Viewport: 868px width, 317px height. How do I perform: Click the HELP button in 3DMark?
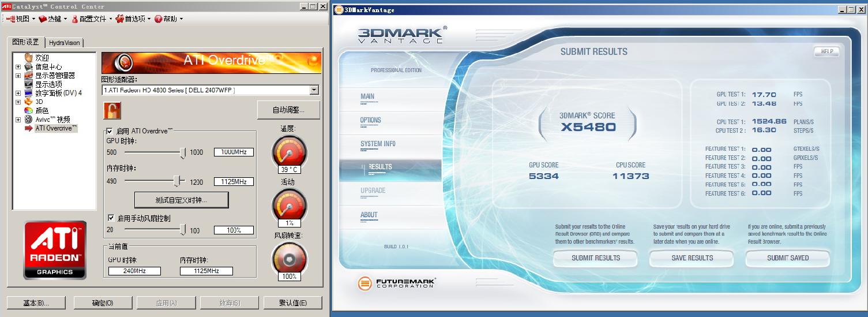tap(826, 51)
